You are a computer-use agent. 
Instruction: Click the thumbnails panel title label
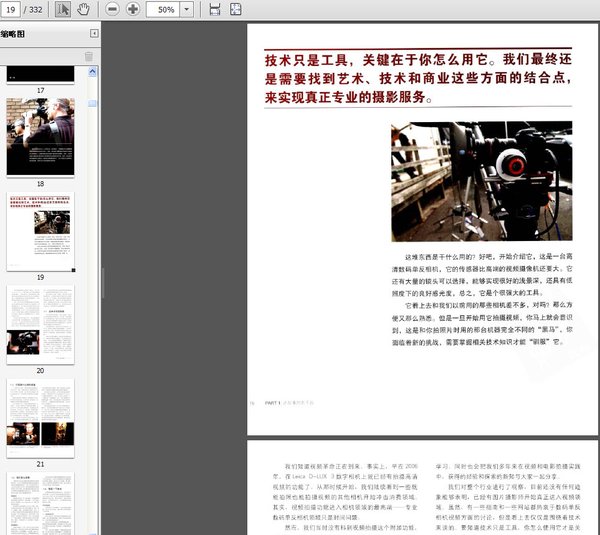(x=13, y=34)
